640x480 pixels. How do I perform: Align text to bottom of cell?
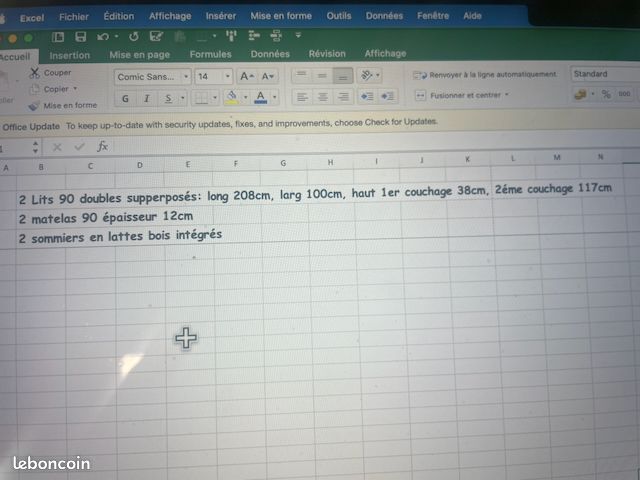[343, 76]
